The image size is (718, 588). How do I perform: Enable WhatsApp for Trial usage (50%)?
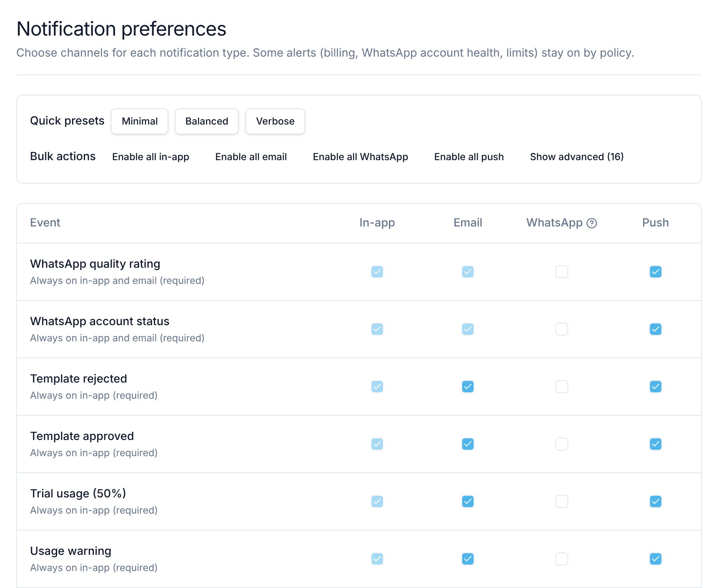[x=562, y=501]
